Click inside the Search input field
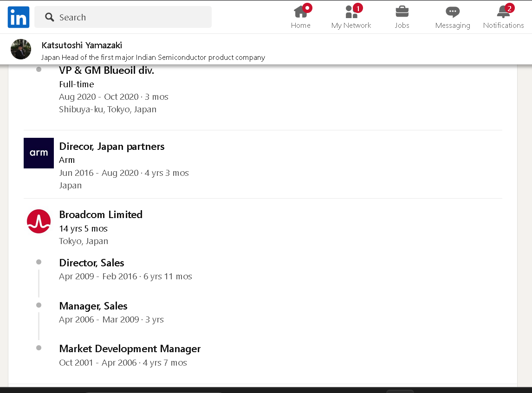This screenshot has width=532, height=393. pyautogui.click(x=123, y=17)
